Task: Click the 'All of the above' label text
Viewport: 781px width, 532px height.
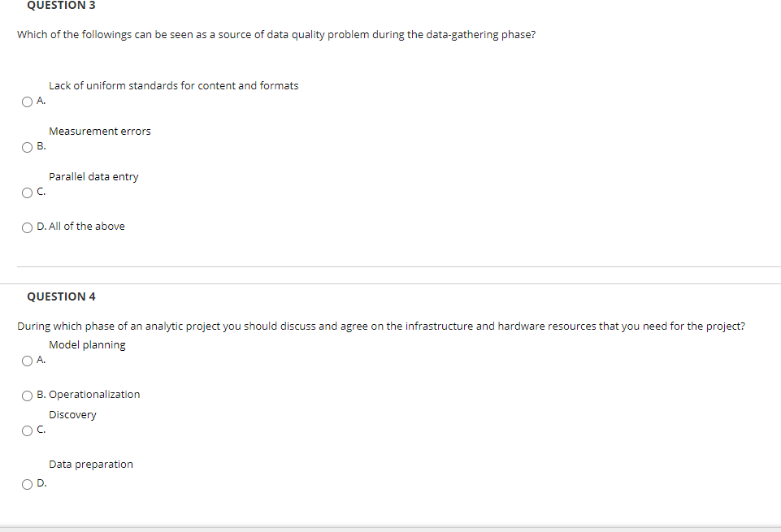Action: pos(86,226)
